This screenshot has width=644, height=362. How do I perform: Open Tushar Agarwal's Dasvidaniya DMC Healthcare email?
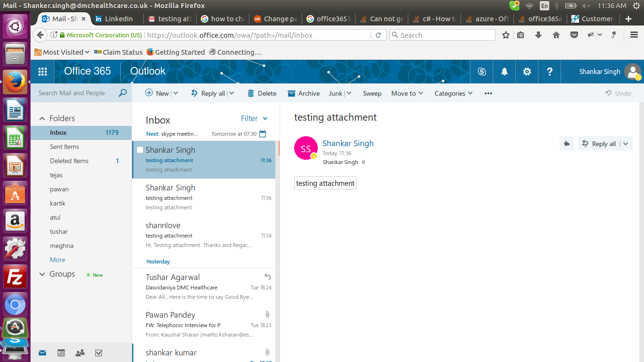click(x=204, y=287)
